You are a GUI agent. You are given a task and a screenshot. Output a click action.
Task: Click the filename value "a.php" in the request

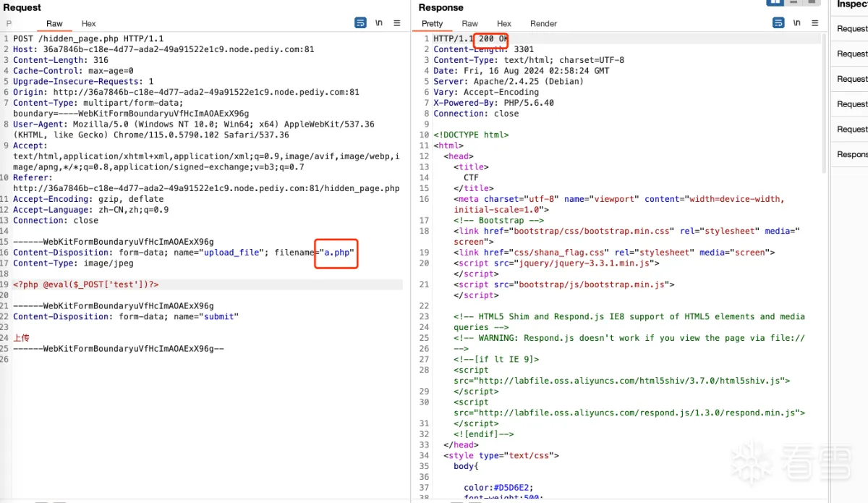tap(337, 253)
